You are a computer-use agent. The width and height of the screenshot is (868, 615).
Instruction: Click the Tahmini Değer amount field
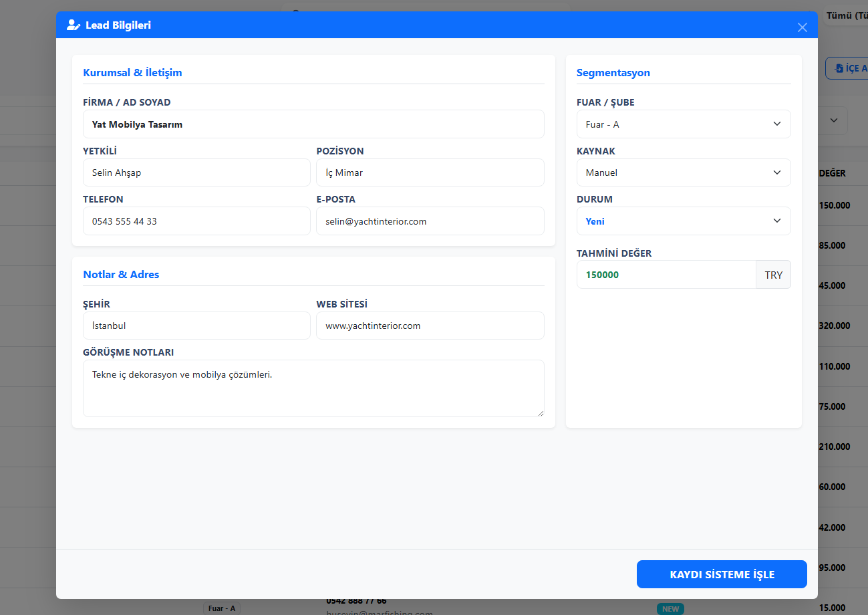tap(666, 275)
